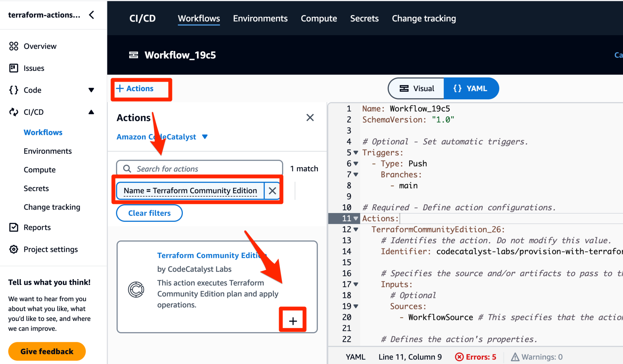Click the Code braces icon

click(x=14, y=90)
